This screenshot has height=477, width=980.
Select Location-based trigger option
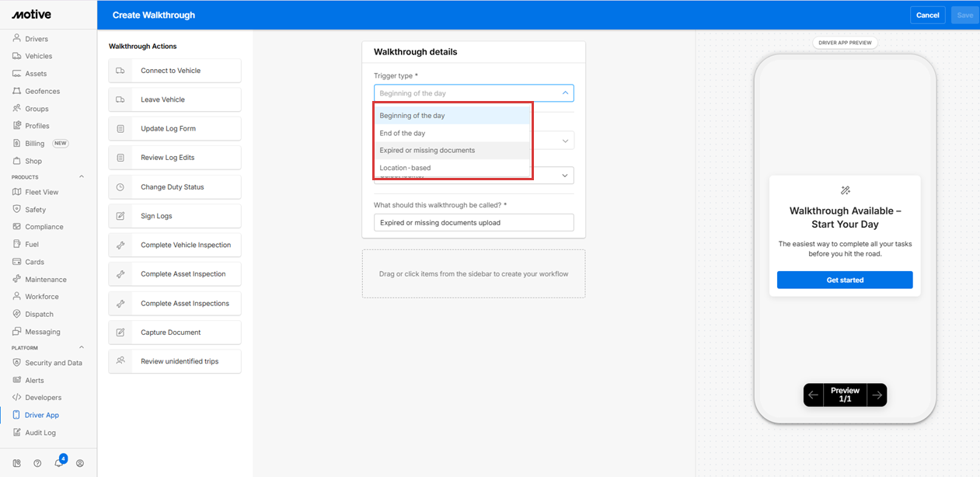tap(452, 168)
